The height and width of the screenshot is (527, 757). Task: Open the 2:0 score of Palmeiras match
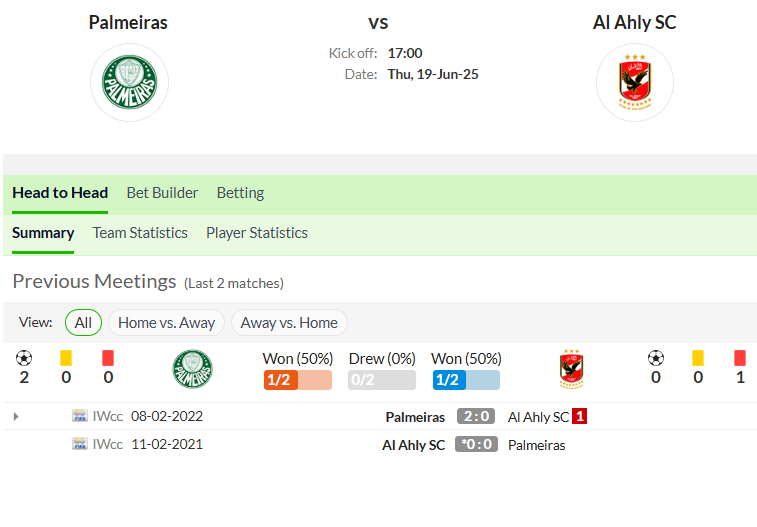pyautogui.click(x=476, y=416)
